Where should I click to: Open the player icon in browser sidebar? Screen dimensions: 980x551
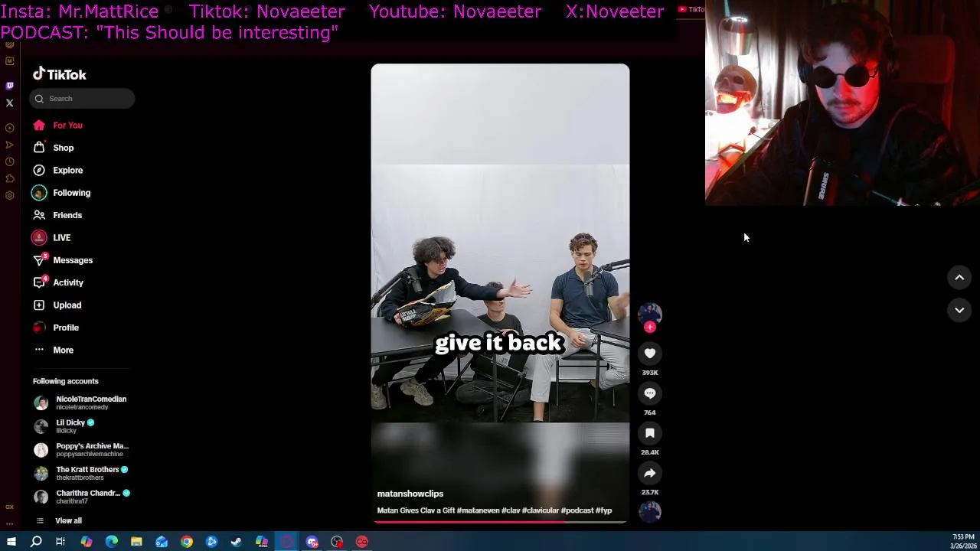[9, 128]
